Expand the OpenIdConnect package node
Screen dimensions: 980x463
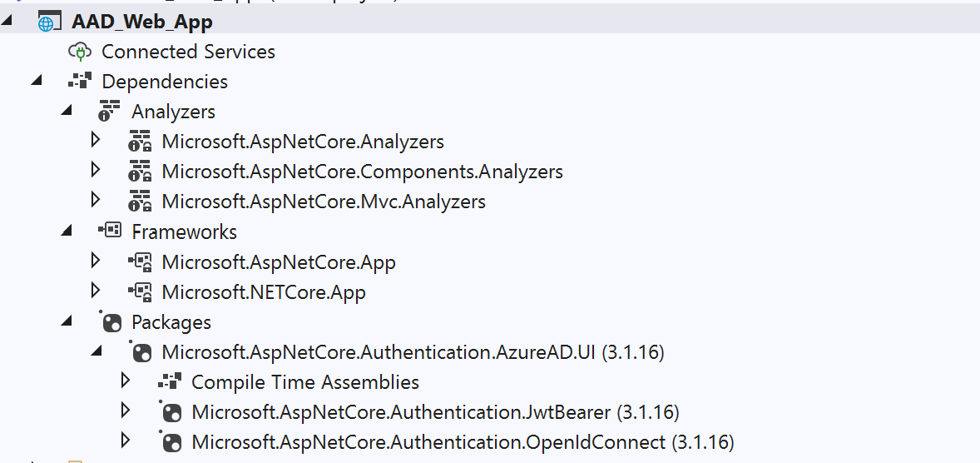tap(125, 440)
